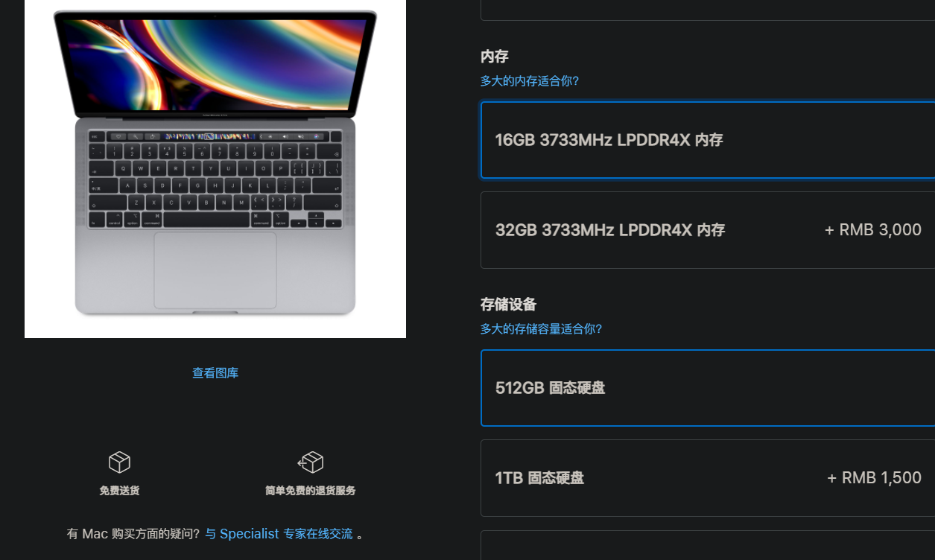Click the trackpad in the MacBook photo
Image resolution: width=935 pixels, height=560 pixels.
(215, 270)
